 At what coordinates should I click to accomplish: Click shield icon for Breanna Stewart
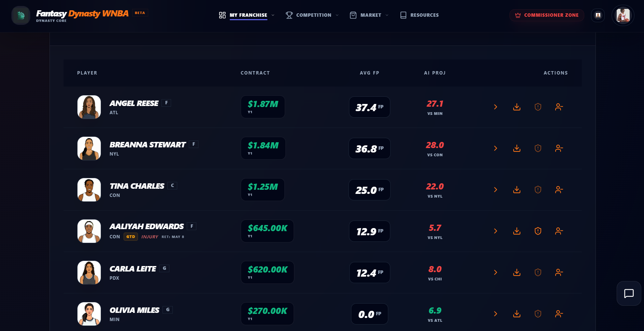(538, 148)
